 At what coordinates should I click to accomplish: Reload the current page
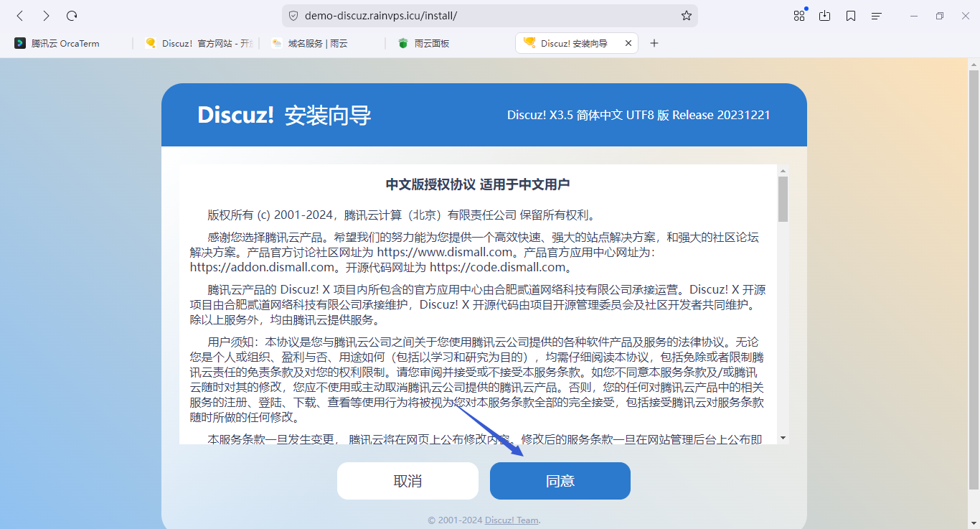[72, 16]
